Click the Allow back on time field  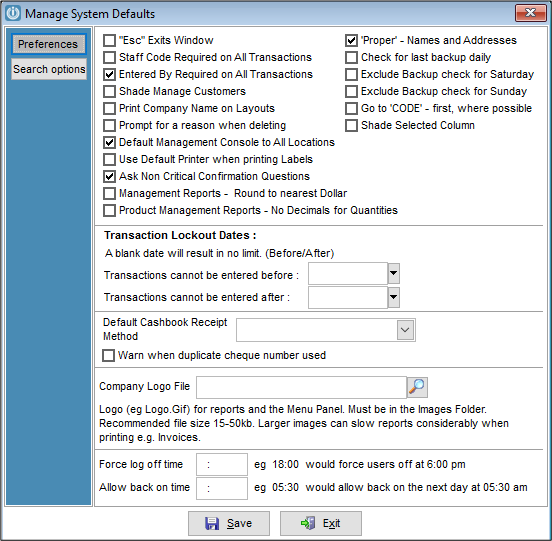click(x=222, y=488)
